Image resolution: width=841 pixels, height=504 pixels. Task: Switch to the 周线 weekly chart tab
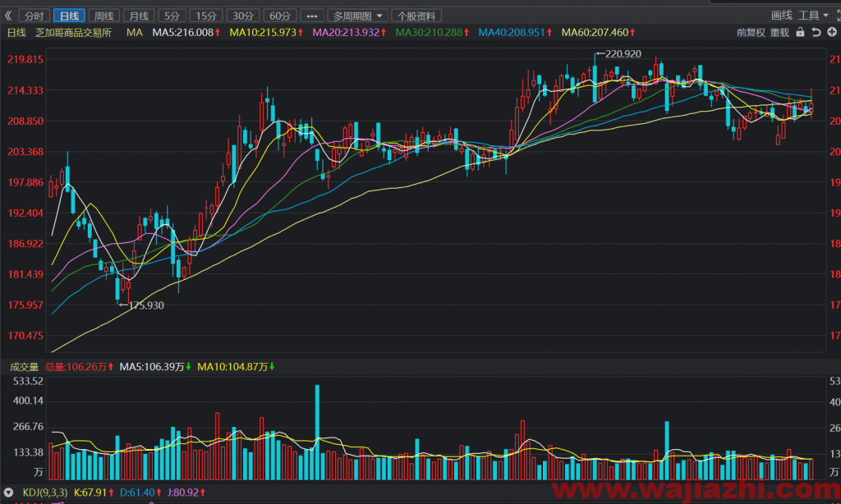(104, 16)
